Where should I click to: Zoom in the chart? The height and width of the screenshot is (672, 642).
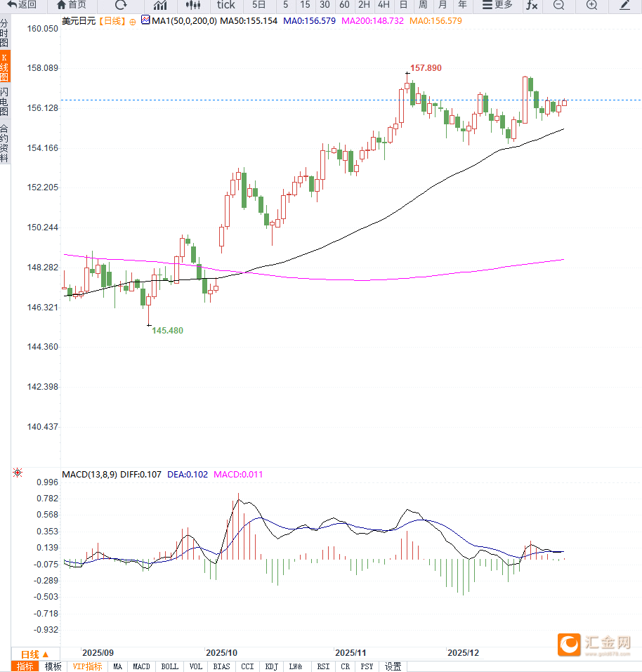592,5
